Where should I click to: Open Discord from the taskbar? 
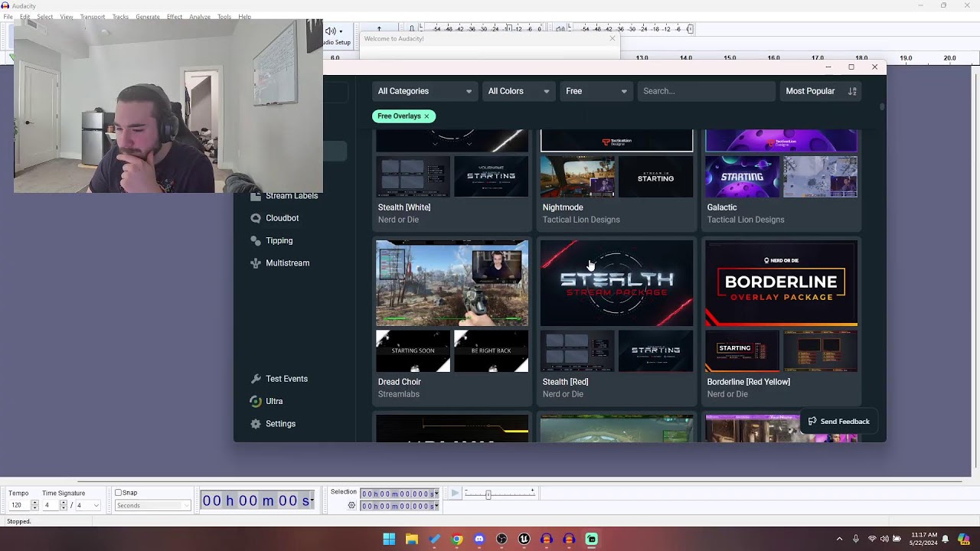pos(479,539)
